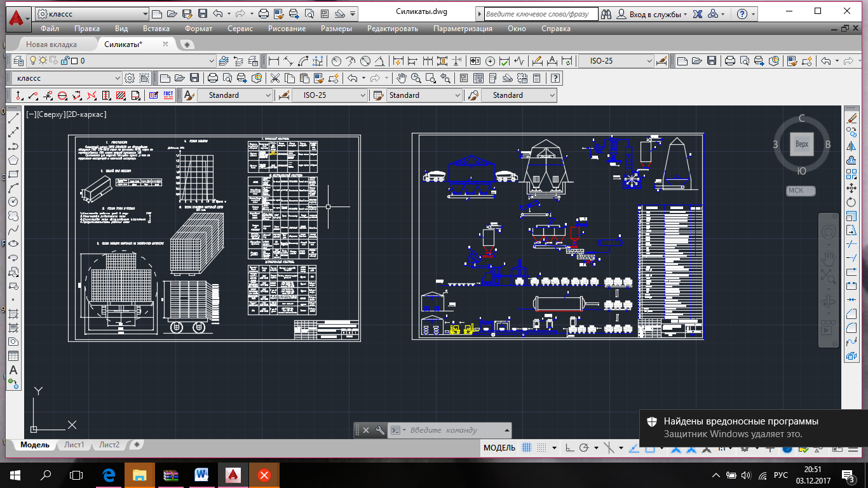Select the Line tool in Draw toolbar
868x488 pixels.
pos(13,118)
